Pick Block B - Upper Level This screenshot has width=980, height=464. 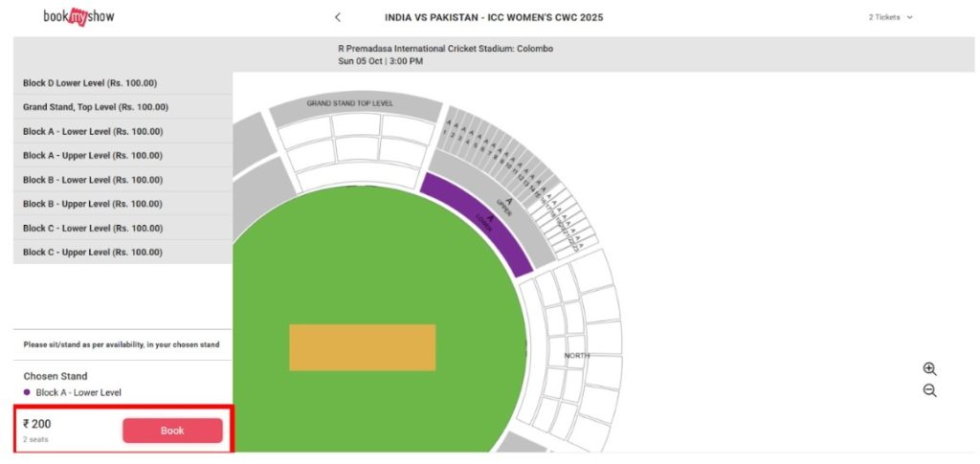coord(123,204)
